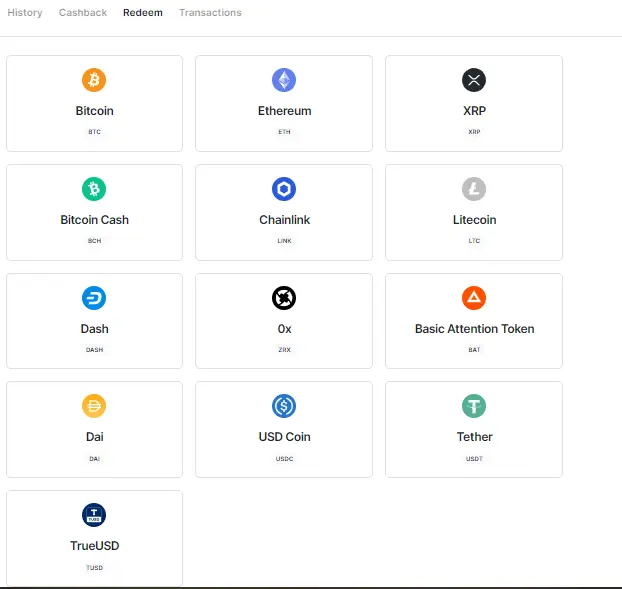Click the ETH ticker text
622x589 pixels.
click(284, 132)
